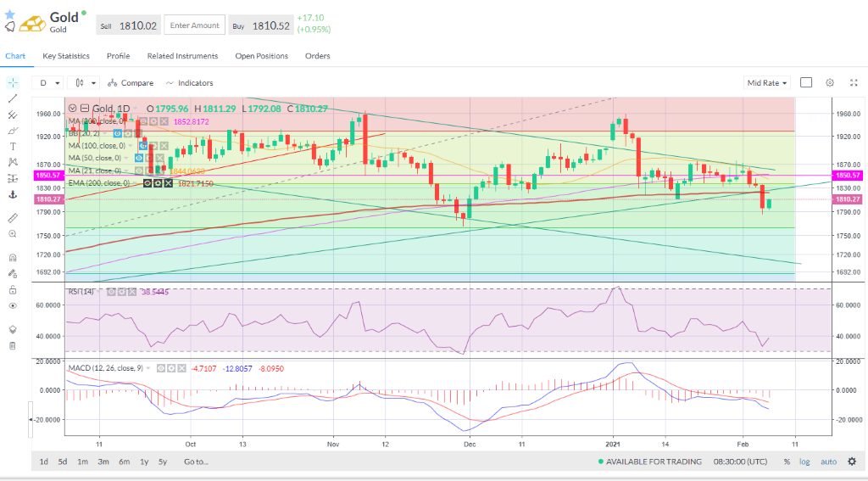This screenshot has width=868, height=481.
Task: Toggle hide all drawings eye icon
Action: 13,306
